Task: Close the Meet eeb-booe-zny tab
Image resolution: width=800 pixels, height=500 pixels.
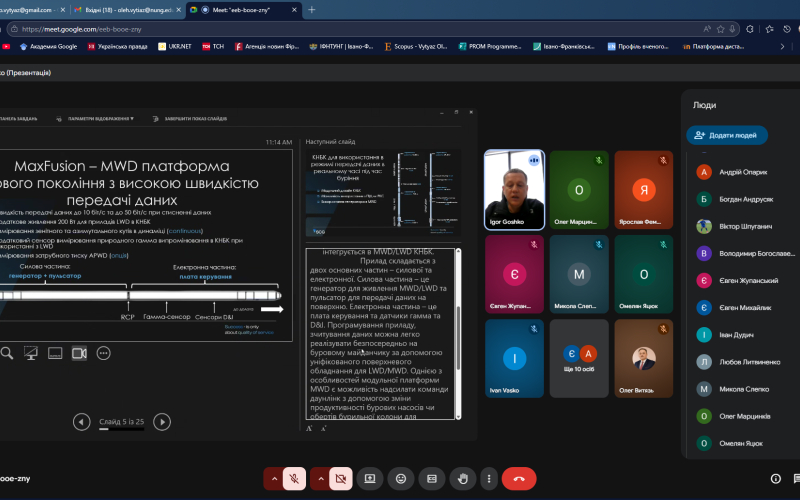Action: point(295,10)
